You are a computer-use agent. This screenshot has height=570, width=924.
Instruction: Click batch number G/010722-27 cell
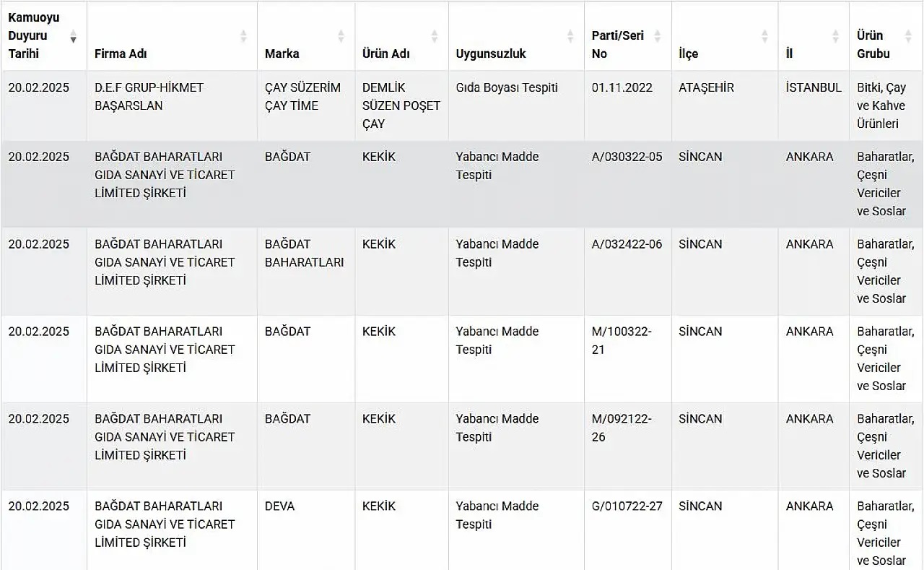627,506
